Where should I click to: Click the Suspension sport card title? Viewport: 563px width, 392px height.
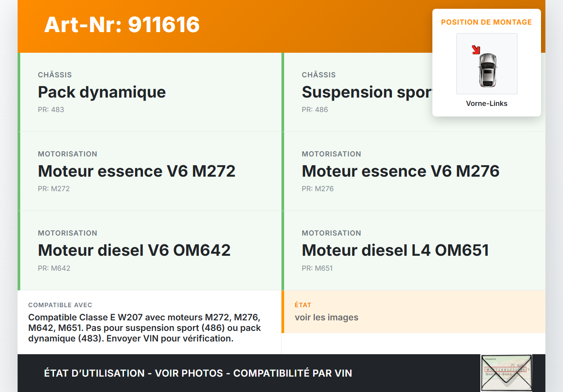click(367, 92)
